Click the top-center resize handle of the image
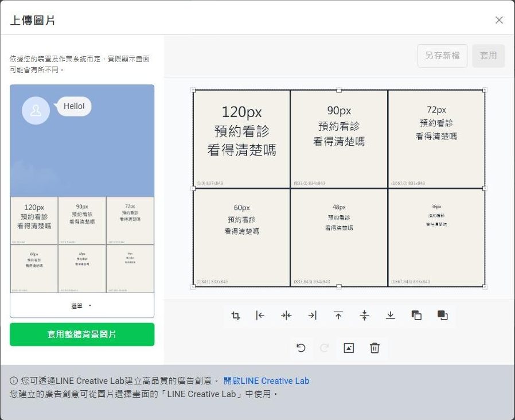Viewport: 515px width, 420px height. (339, 90)
